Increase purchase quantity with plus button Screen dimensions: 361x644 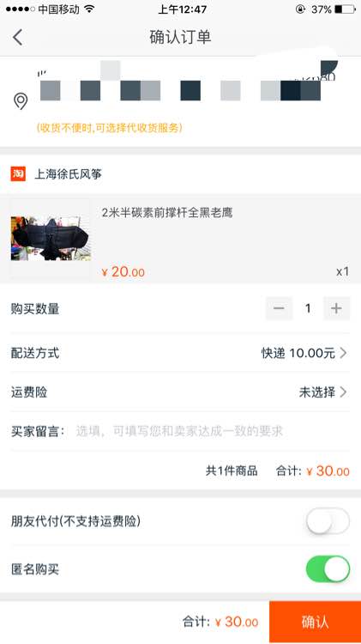coord(336,308)
